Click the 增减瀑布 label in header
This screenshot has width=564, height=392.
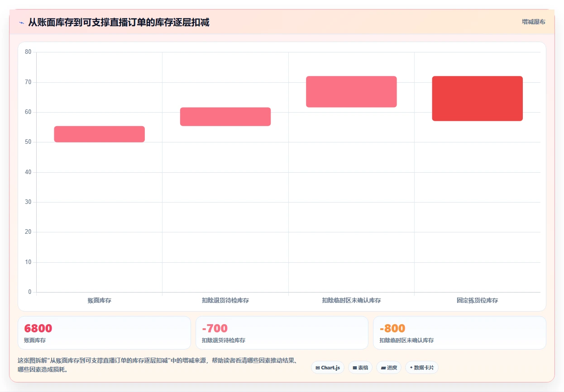pyautogui.click(x=533, y=22)
